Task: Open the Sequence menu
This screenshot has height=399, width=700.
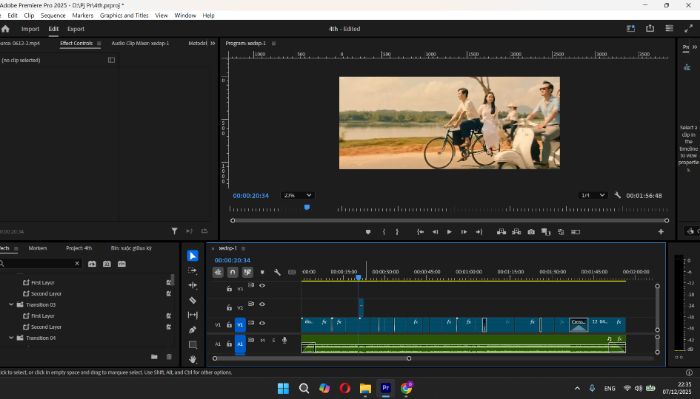Action: point(53,15)
